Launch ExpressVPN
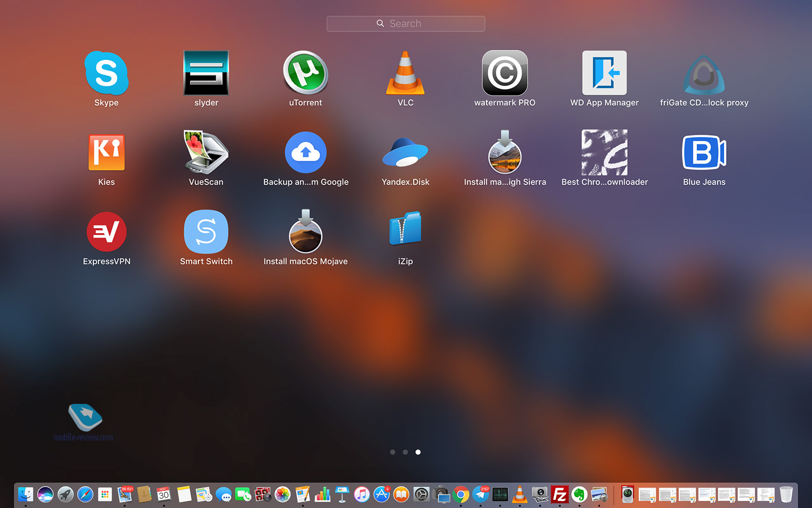The height and width of the screenshot is (508, 812). [x=107, y=232]
